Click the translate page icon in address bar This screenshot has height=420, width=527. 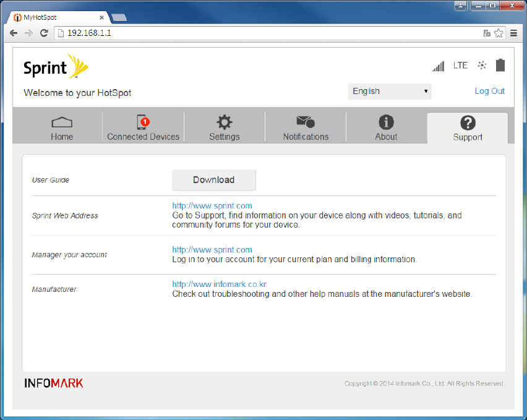tap(487, 33)
